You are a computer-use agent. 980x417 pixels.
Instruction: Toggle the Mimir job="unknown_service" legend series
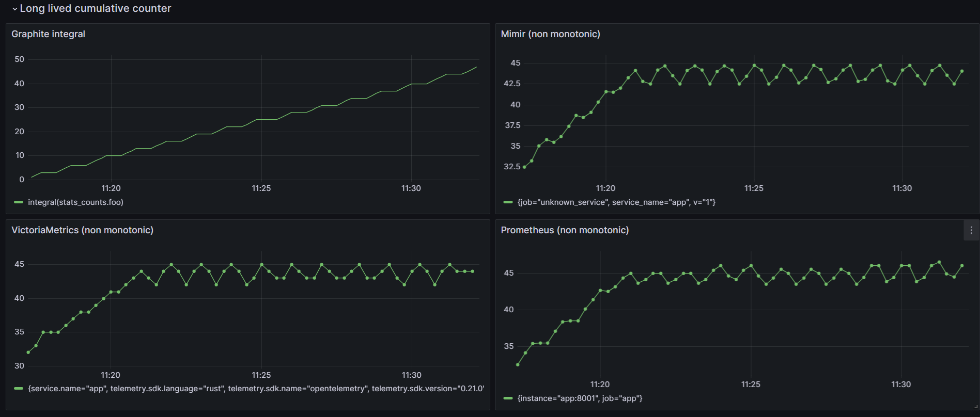coord(616,202)
